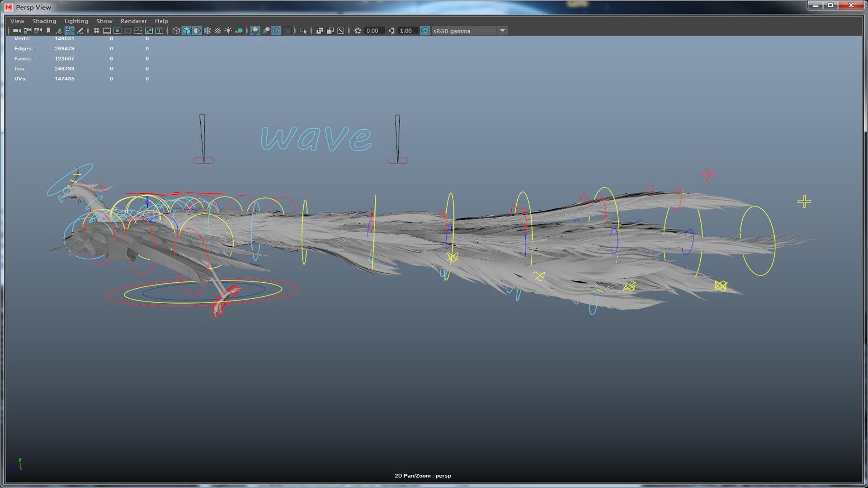Click the Select Camera icon
The height and width of the screenshot is (488, 868).
[x=17, y=31]
